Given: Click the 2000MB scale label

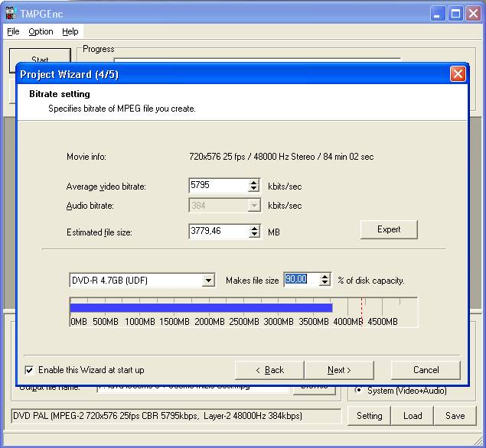Looking at the screenshot, I should [x=210, y=322].
